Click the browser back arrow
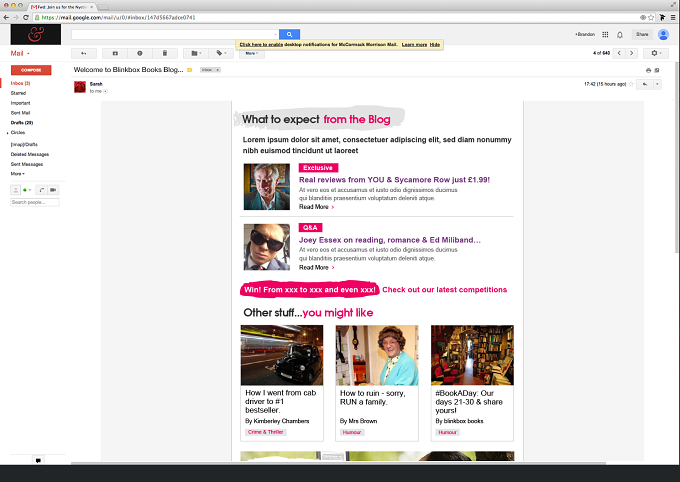This screenshot has width=680, height=482. coord(6,17)
